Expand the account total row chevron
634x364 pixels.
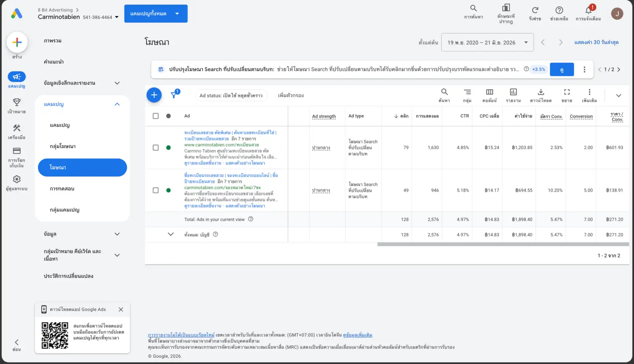click(x=171, y=234)
